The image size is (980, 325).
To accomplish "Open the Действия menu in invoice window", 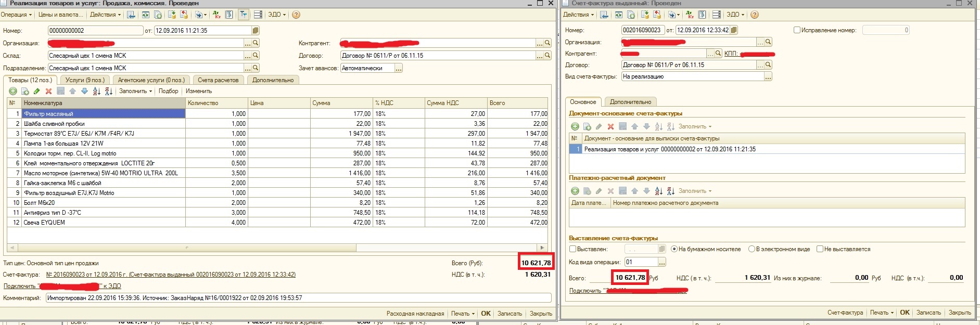I will [578, 15].
